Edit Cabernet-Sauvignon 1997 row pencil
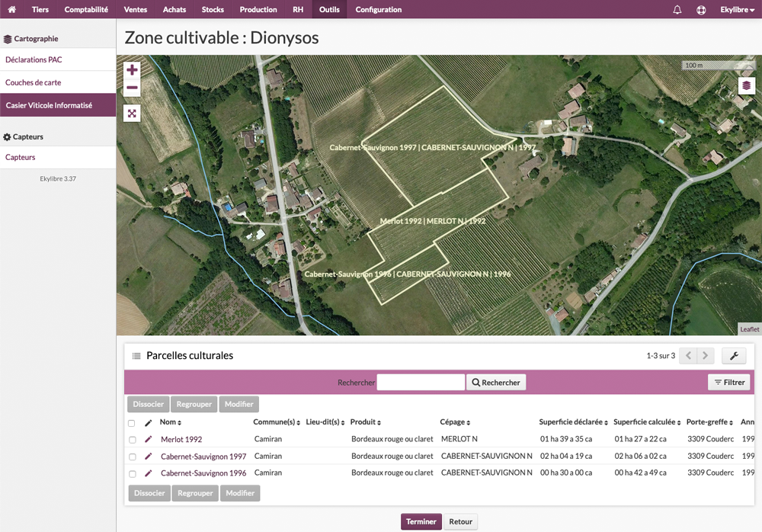762x532 pixels. point(149,456)
